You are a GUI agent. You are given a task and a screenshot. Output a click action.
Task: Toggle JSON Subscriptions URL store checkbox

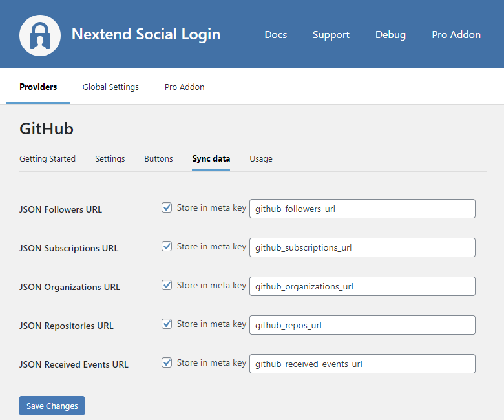(167, 247)
